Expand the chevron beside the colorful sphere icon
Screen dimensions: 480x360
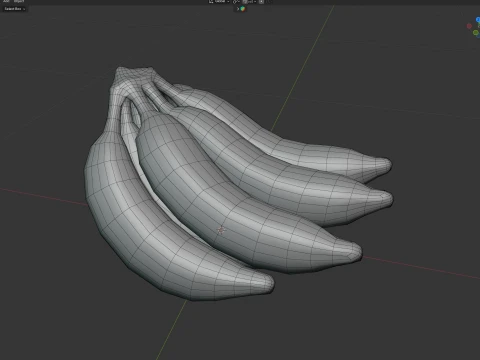(238, 9)
